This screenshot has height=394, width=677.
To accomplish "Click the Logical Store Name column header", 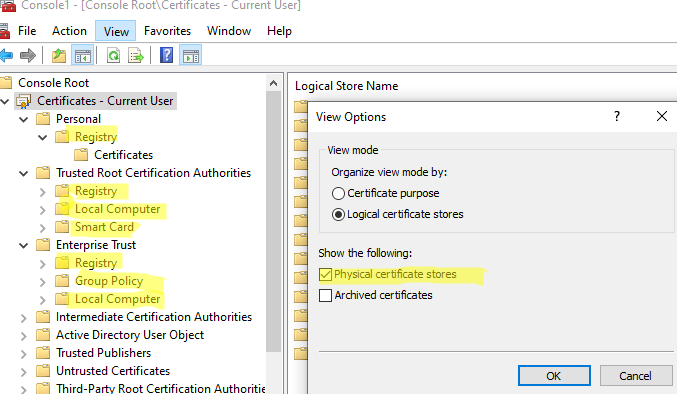I will 347,86.
